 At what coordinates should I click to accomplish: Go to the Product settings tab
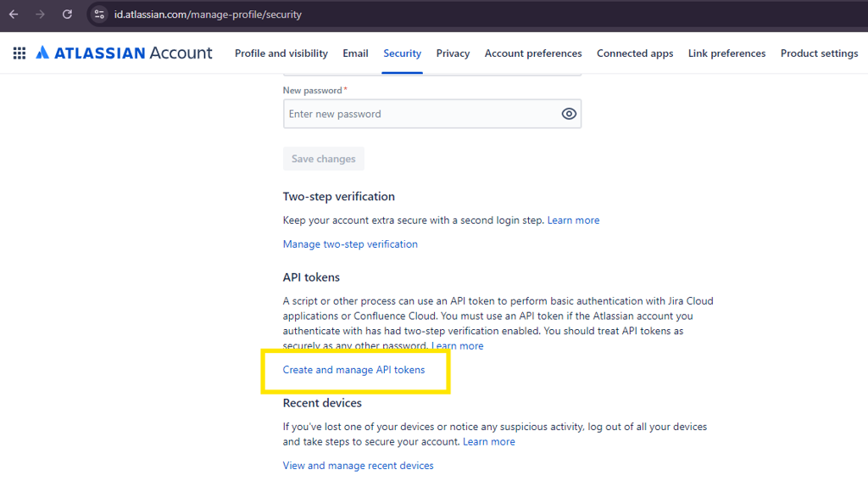pos(819,53)
